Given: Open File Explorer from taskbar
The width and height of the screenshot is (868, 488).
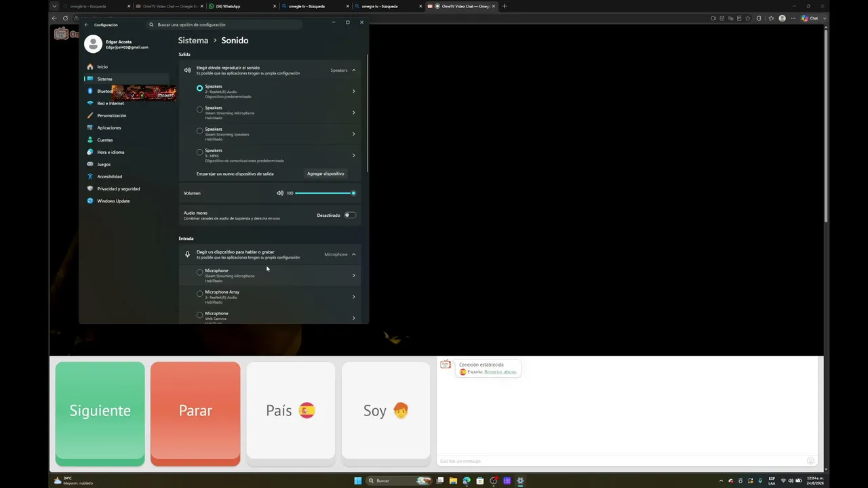Looking at the screenshot, I should point(453,481).
